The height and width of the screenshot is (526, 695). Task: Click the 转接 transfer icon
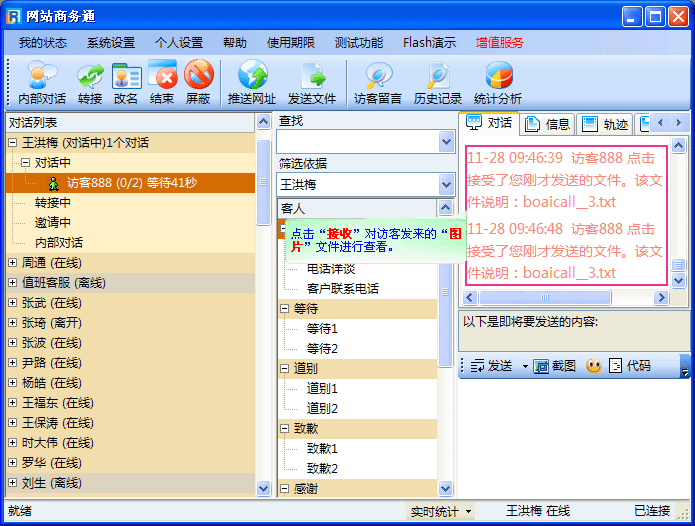pos(90,83)
